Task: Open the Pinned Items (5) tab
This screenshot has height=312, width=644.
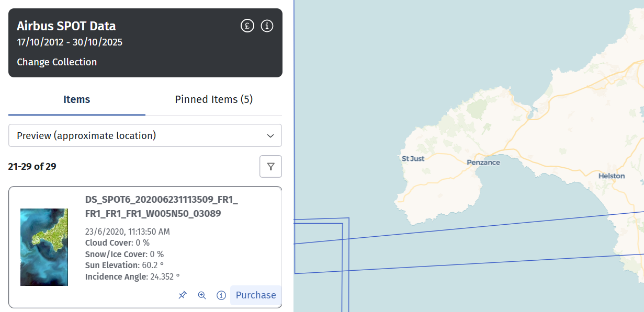Action: pos(213,99)
